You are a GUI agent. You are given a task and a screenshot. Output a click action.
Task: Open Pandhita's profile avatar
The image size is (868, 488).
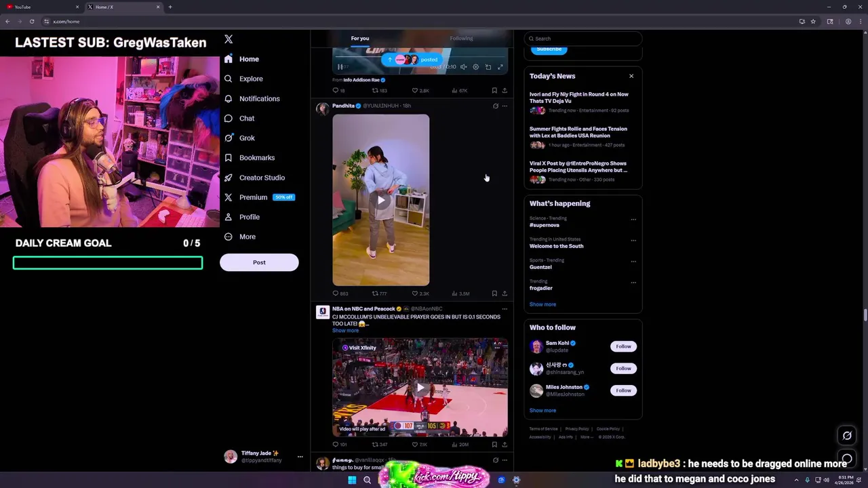pos(322,108)
